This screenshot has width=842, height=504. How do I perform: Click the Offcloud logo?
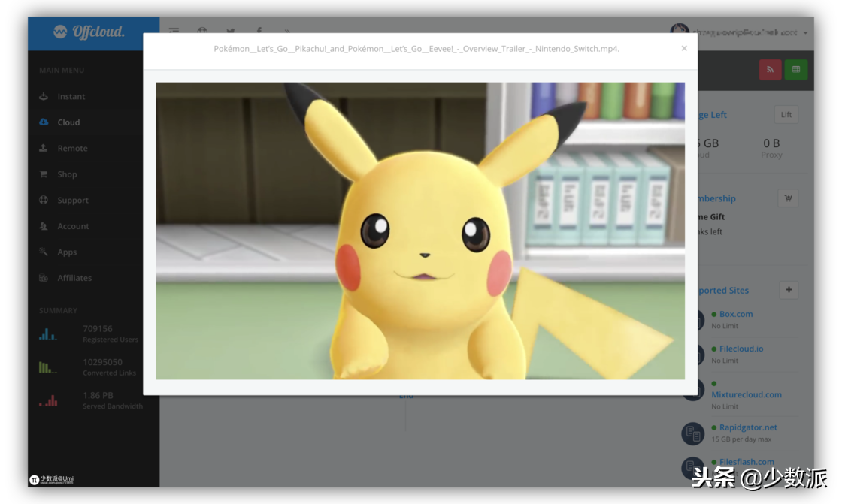(x=89, y=32)
